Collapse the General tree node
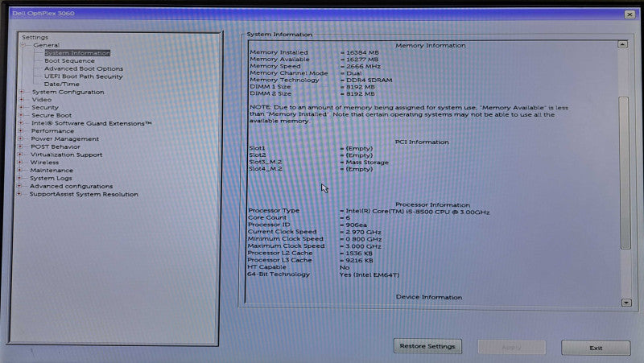 click(x=23, y=45)
